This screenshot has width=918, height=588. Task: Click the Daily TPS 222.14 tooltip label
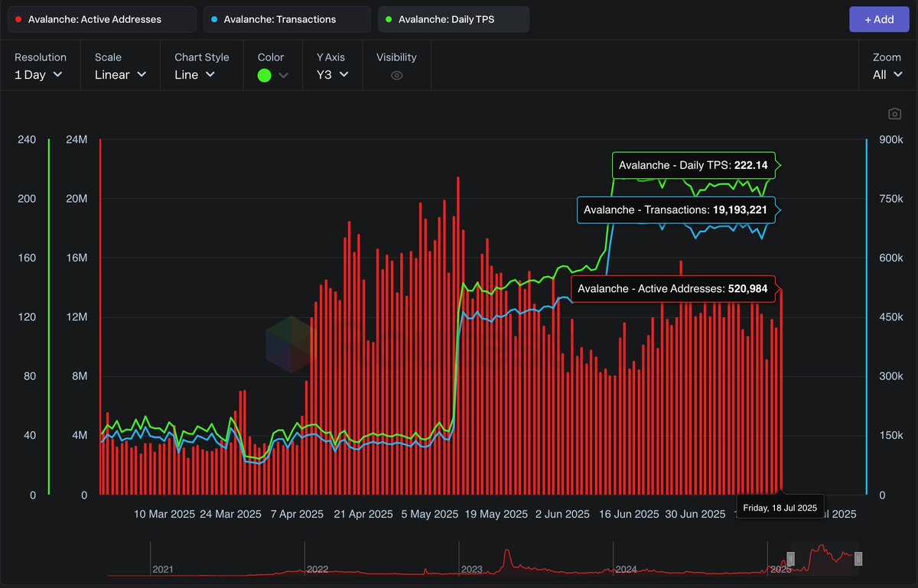[693, 166]
